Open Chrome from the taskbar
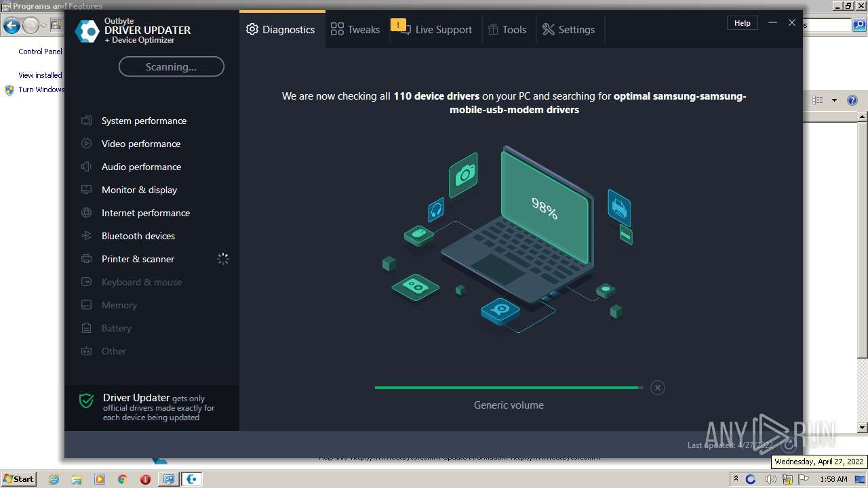Viewport: 868px width, 488px height. click(x=122, y=479)
